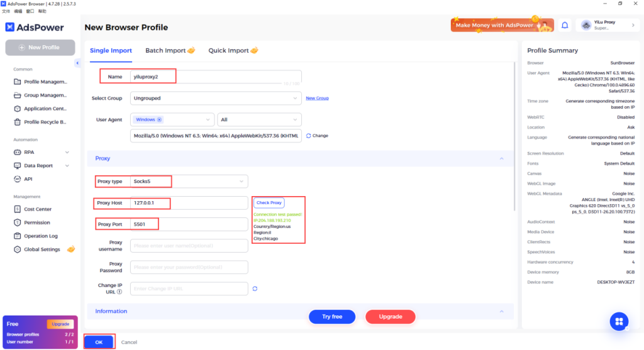This screenshot has width=644, height=350.
Task: Click the RPA robot icon
Action: (17, 152)
